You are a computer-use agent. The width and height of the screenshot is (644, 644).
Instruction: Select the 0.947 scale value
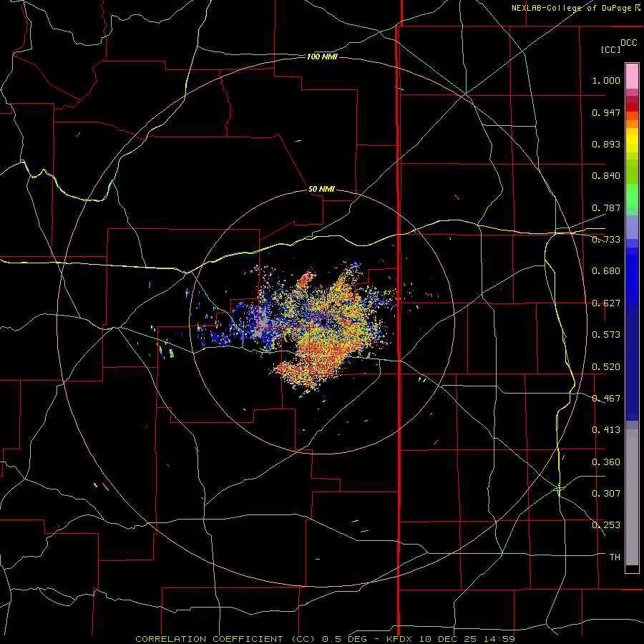606,112
